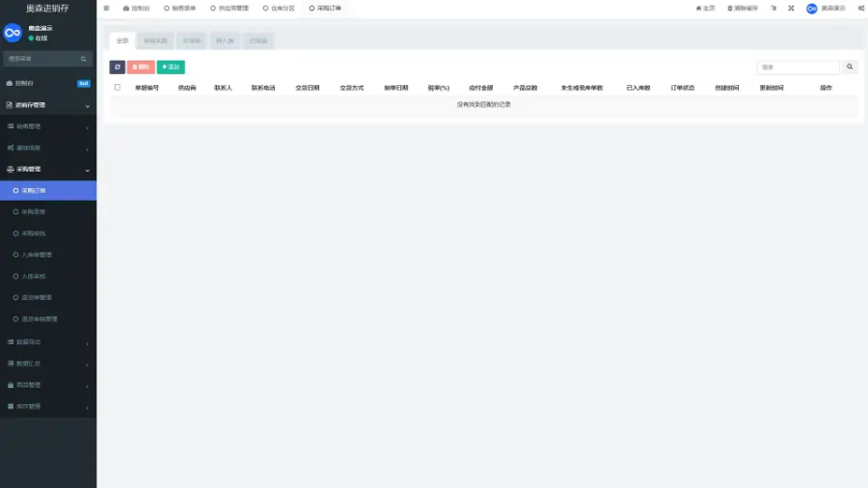
Task: Tick the select-all checkbox in table header
Action: (118, 87)
